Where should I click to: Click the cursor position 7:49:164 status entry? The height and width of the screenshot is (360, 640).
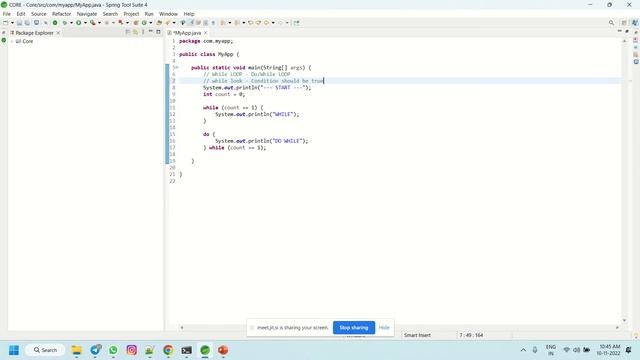pos(471,335)
